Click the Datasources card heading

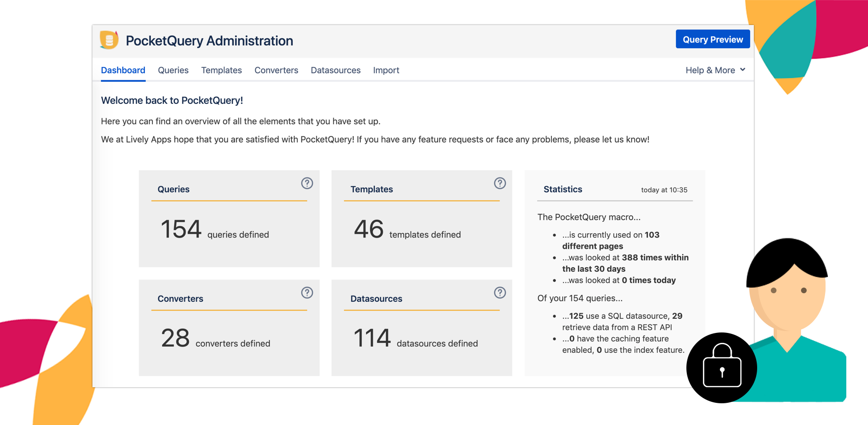click(x=376, y=299)
